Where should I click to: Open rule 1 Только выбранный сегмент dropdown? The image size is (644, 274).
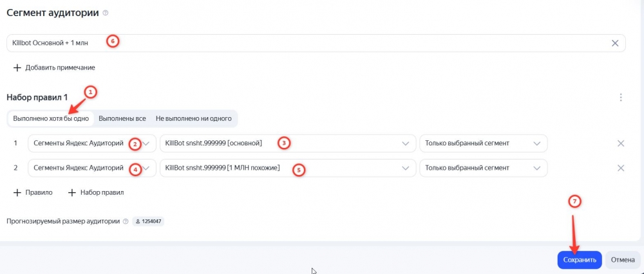(484, 143)
